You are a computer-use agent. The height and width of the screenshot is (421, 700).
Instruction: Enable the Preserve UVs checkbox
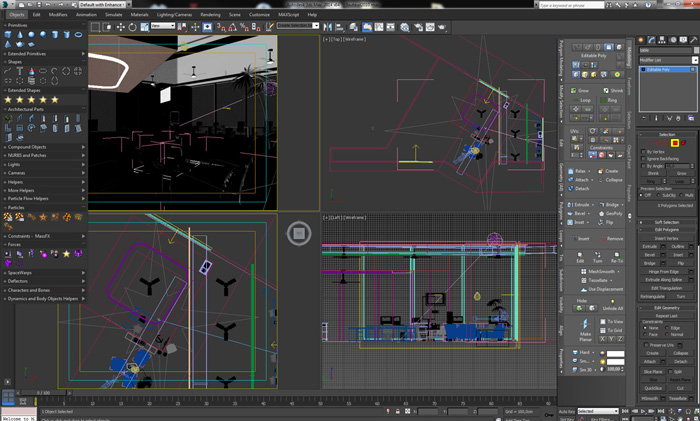(646, 345)
